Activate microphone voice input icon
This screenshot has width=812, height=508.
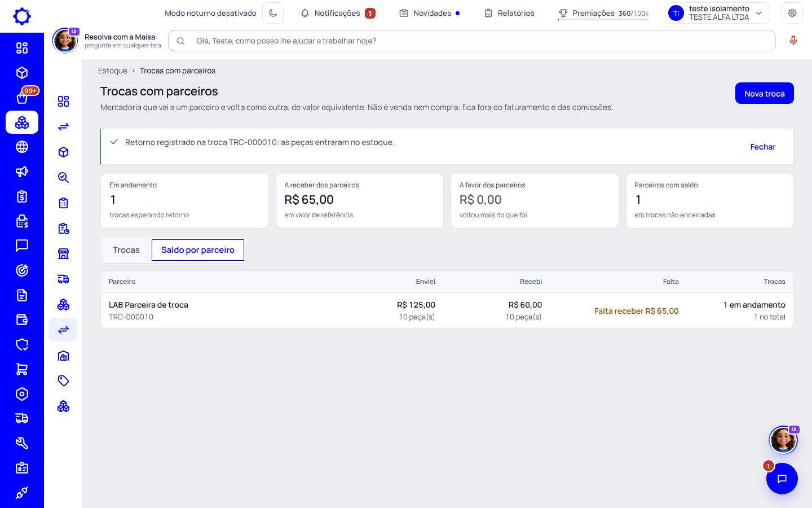[x=793, y=41]
